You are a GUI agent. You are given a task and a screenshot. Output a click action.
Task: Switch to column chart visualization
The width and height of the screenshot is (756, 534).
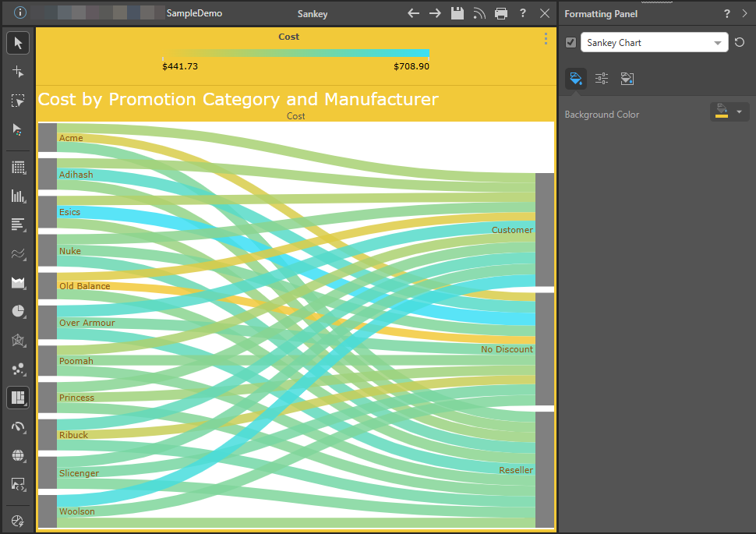(18, 196)
